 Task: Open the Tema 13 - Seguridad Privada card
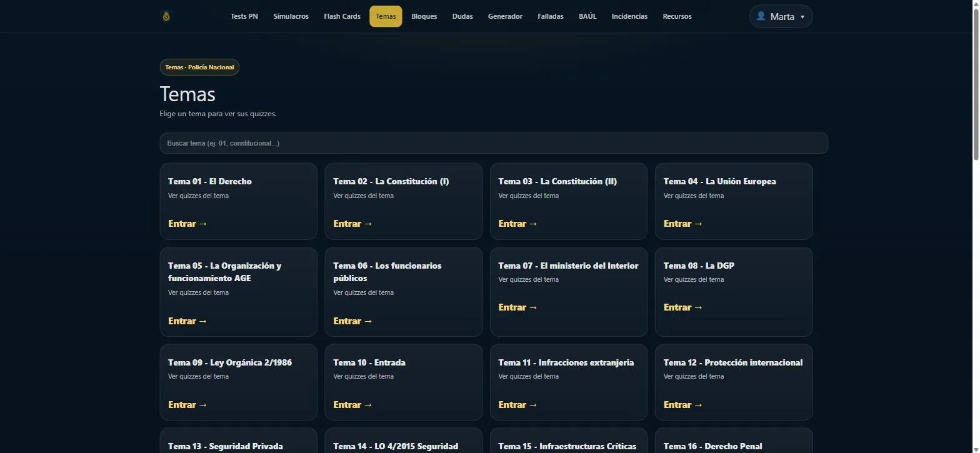click(x=238, y=441)
